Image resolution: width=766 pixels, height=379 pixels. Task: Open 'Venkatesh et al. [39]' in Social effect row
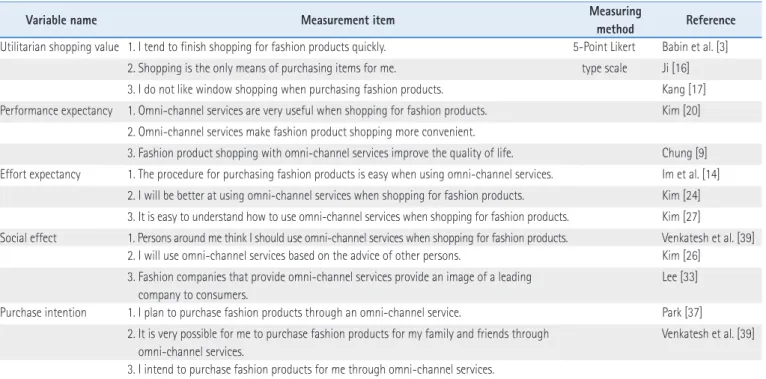point(707,238)
